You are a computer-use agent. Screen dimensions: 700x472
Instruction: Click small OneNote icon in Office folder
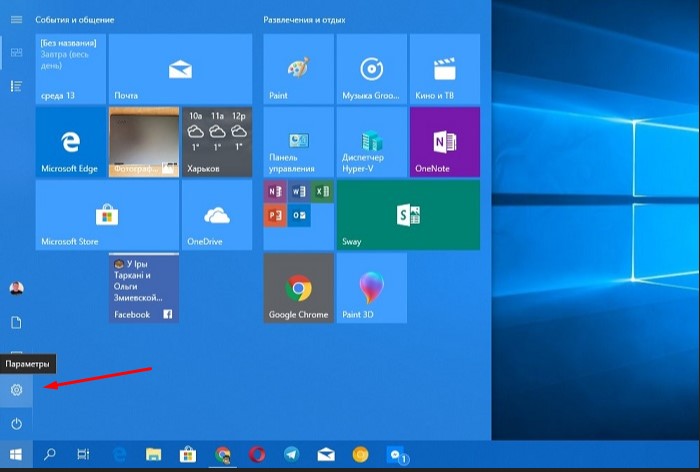(275, 192)
